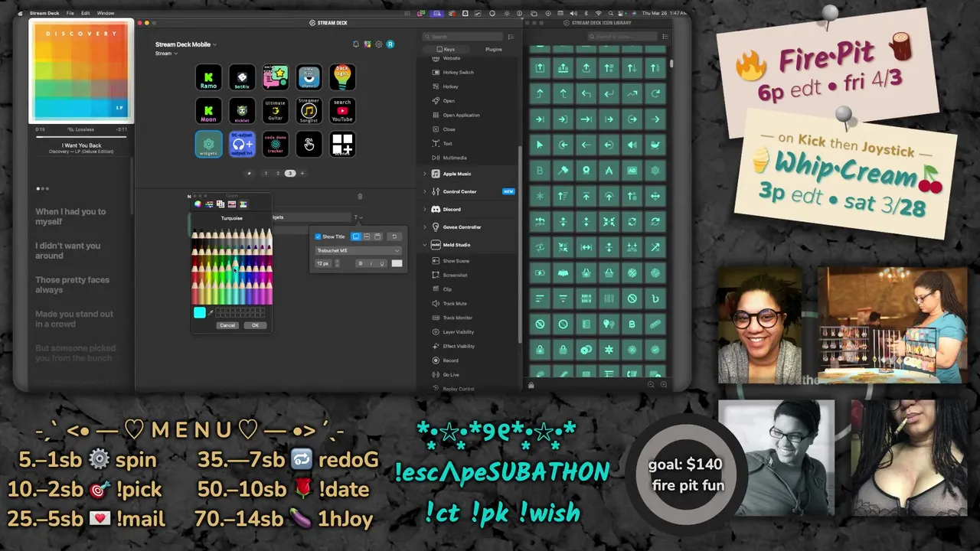Open the title color swatch
980x551 pixels.
coord(397,263)
